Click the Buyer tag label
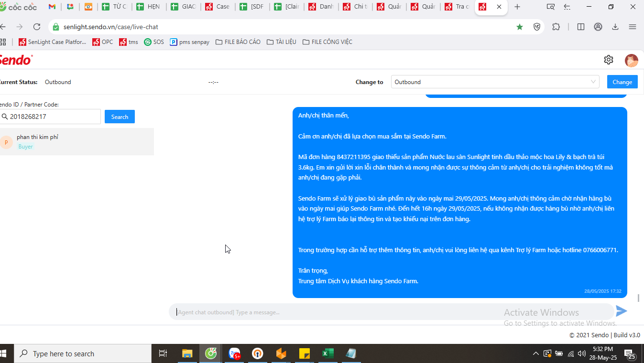The height and width of the screenshot is (363, 644). coord(26,147)
